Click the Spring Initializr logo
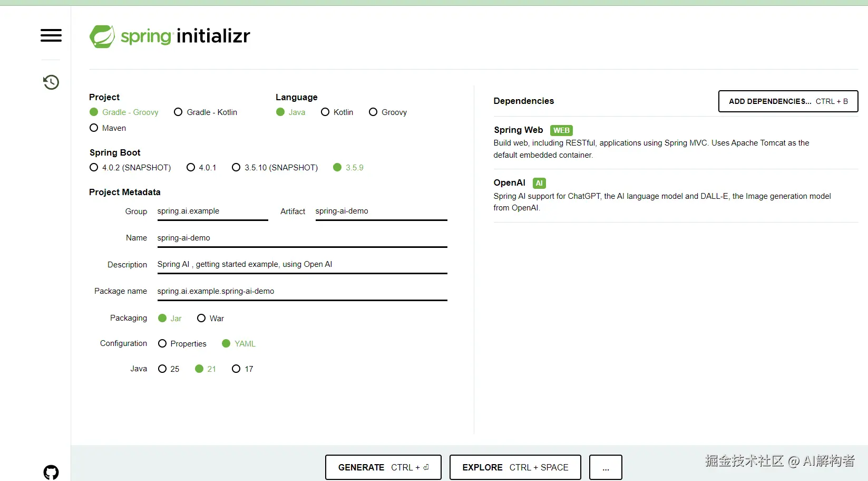 (170, 36)
